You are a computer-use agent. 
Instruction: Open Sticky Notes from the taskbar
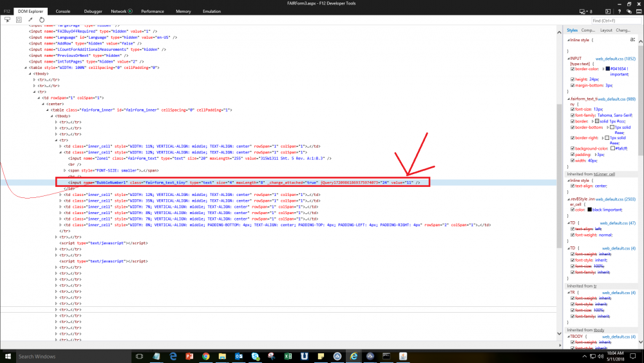coord(321,357)
